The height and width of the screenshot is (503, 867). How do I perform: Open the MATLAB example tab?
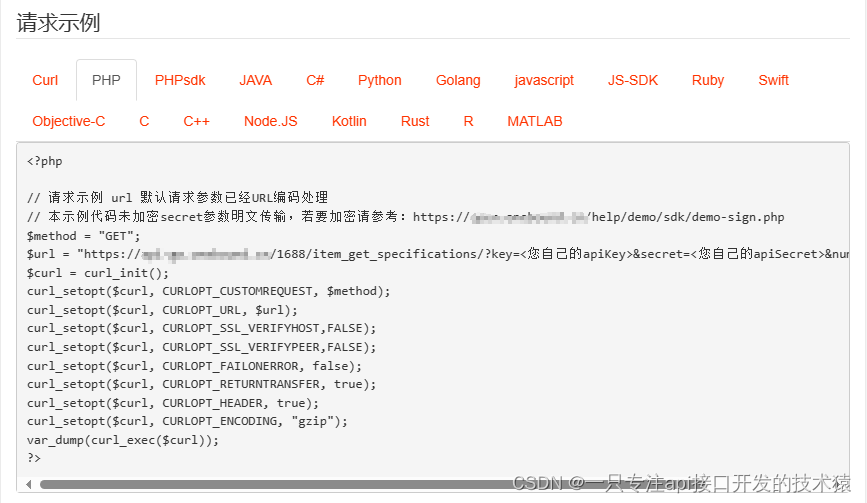535,122
